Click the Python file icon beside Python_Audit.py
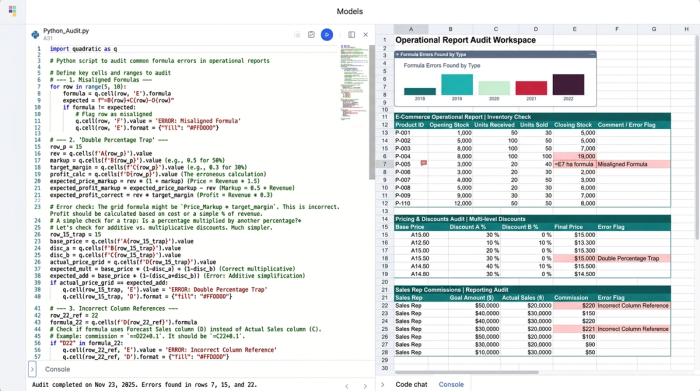 pos(35,34)
